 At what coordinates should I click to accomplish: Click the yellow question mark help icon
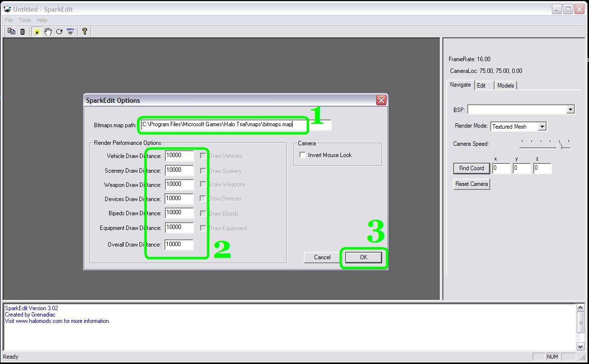pyautogui.click(x=85, y=31)
